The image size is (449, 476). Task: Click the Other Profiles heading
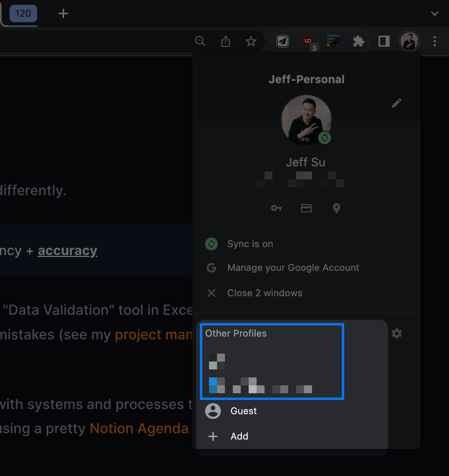coord(236,333)
